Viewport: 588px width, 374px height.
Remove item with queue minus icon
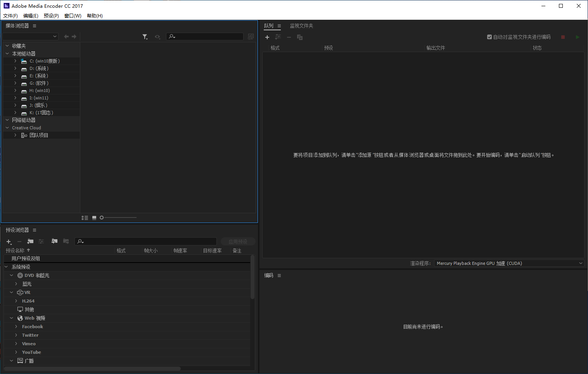click(x=289, y=37)
